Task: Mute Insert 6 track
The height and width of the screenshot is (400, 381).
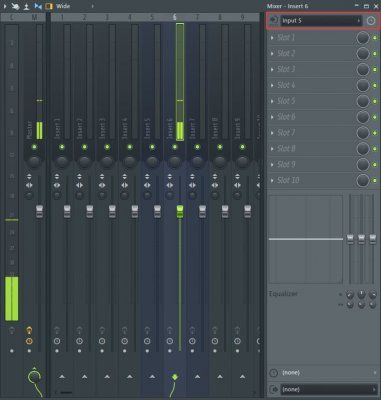Action: click(x=175, y=147)
